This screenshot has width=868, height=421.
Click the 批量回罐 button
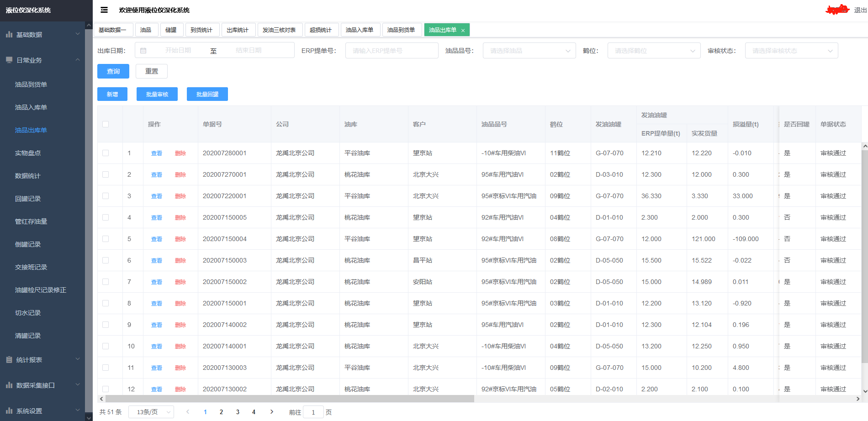click(x=207, y=94)
